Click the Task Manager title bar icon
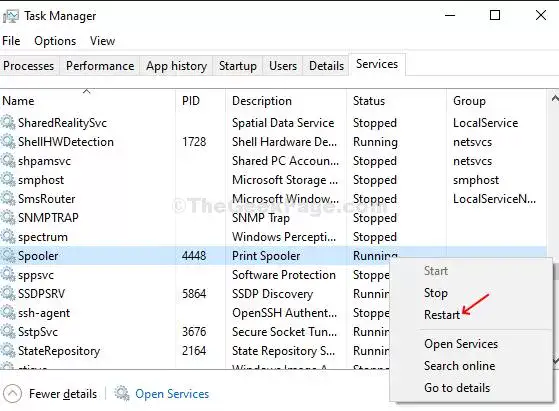 tap(10, 16)
